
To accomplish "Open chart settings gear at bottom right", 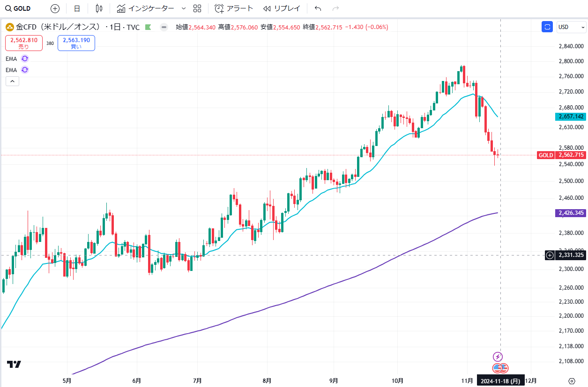I will (572, 380).
